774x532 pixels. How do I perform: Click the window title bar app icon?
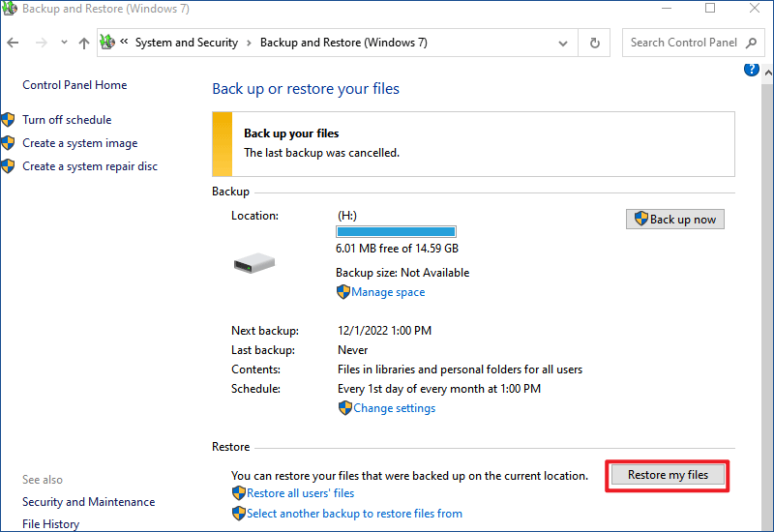[10, 9]
